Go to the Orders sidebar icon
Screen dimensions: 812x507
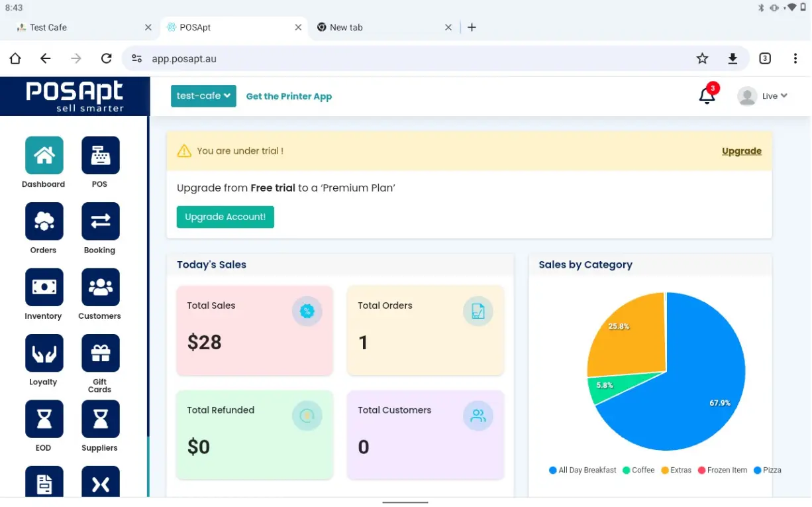[44, 221]
